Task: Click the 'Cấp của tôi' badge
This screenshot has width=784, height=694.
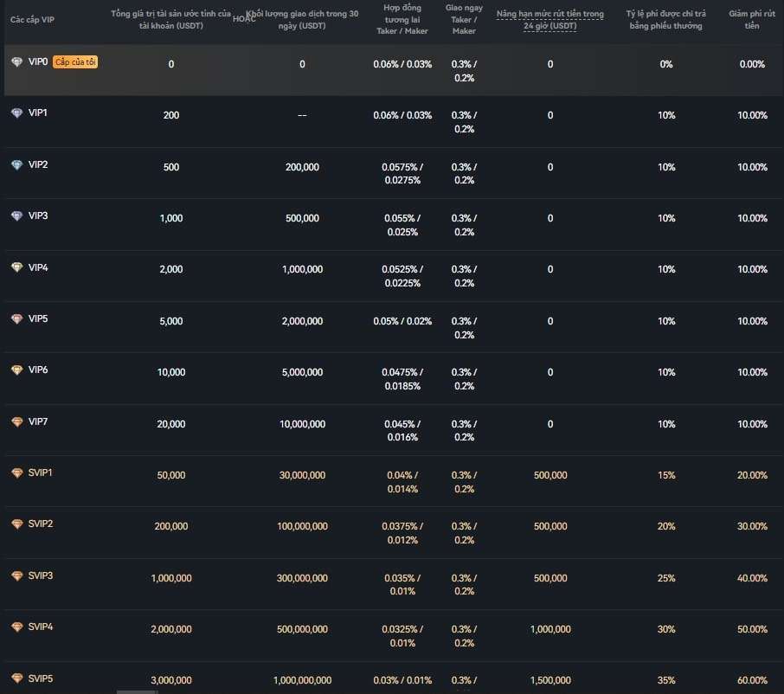Action: tap(75, 62)
